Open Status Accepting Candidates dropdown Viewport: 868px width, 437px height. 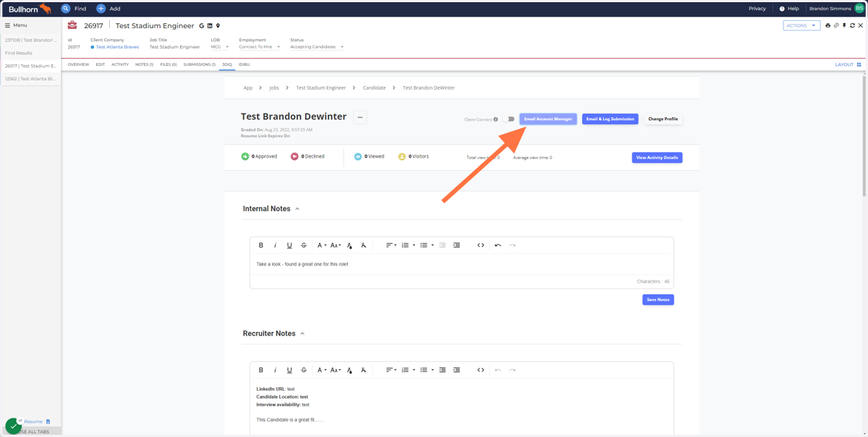click(x=317, y=47)
